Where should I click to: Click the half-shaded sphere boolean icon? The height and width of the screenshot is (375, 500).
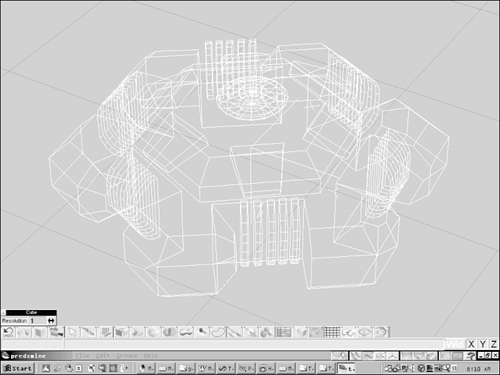[170, 332]
